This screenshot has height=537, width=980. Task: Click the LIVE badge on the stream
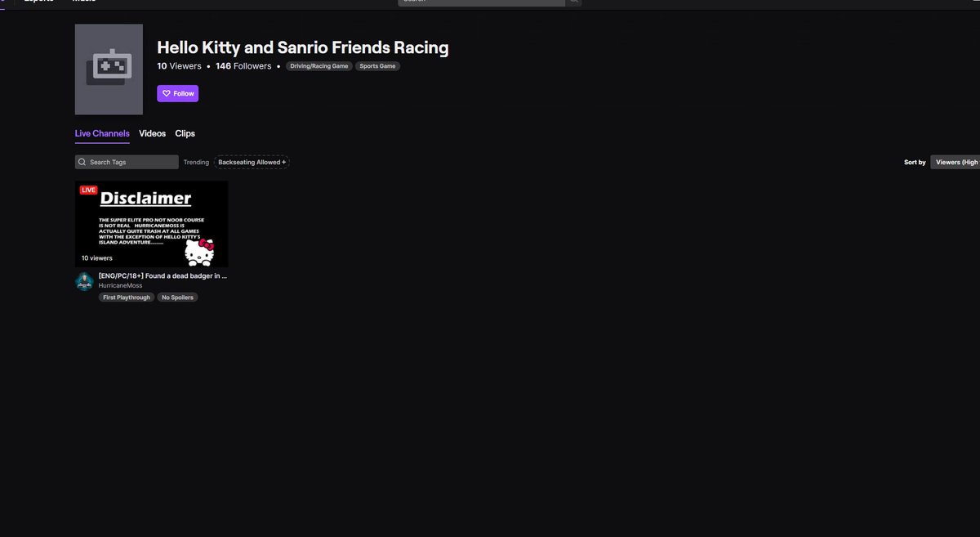[88, 190]
